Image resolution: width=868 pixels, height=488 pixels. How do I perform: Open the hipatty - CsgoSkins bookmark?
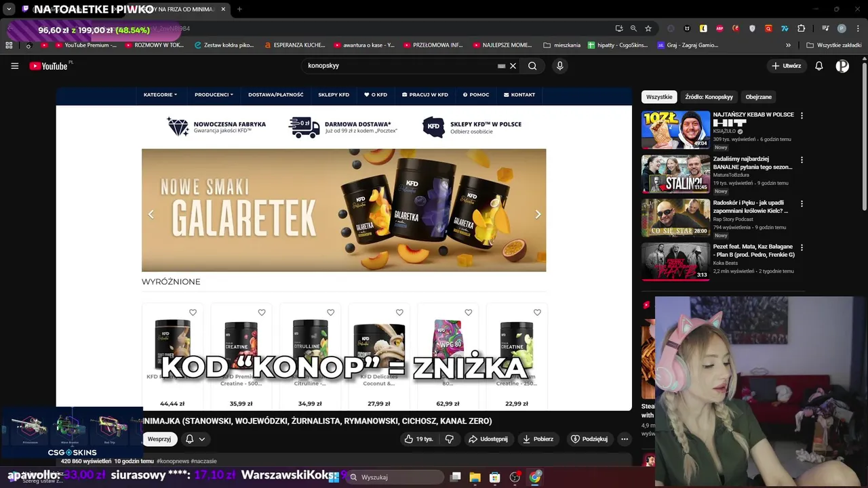pos(618,45)
